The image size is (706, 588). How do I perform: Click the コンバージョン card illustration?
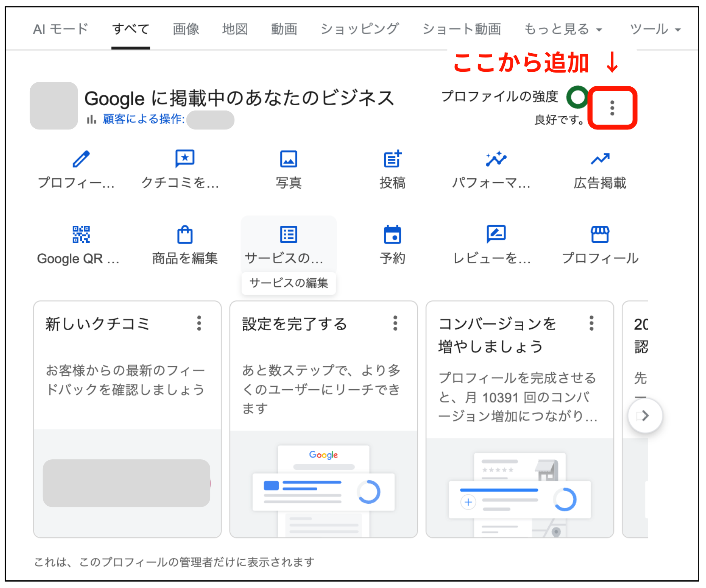coord(520,488)
